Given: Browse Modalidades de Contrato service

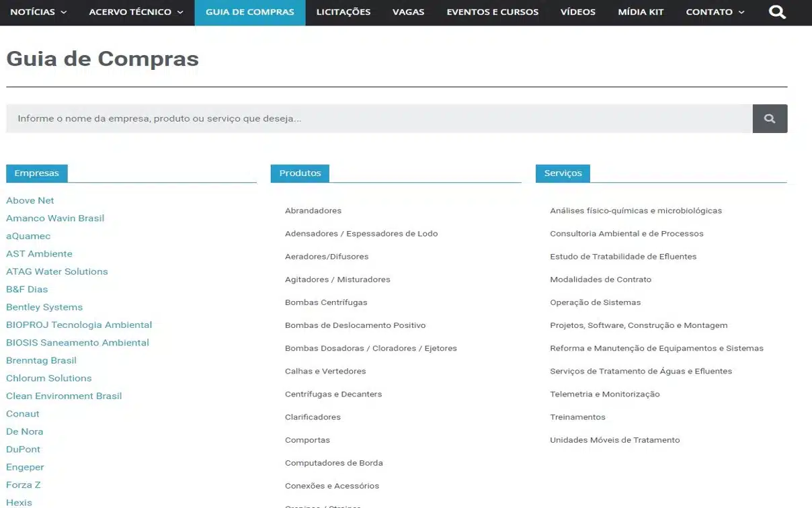Looking at the screenshot, I should (x=601, y=280).
